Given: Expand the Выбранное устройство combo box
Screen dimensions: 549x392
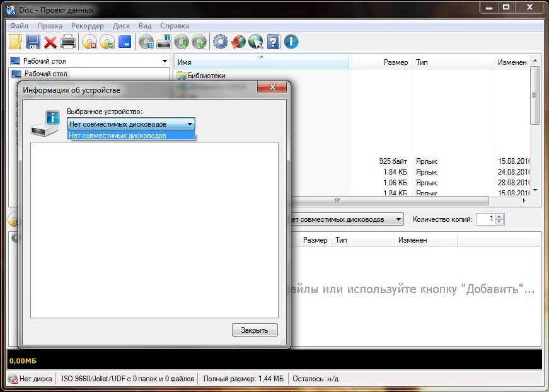Looking at the screenshot, I should coord(131,124).
